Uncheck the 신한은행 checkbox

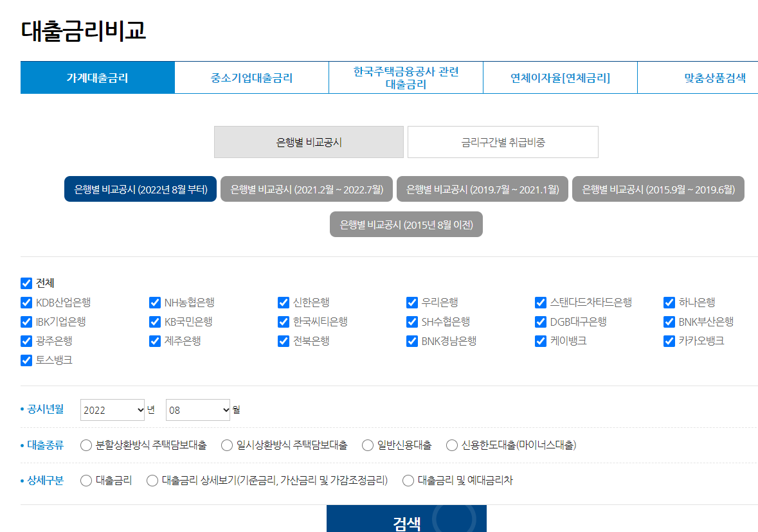coord(284,303)
